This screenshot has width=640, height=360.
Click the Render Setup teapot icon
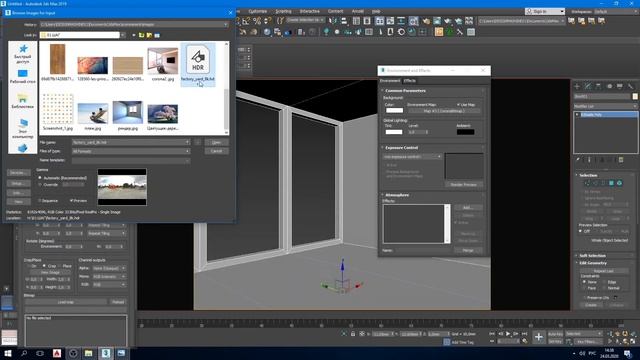pos(426,20)
